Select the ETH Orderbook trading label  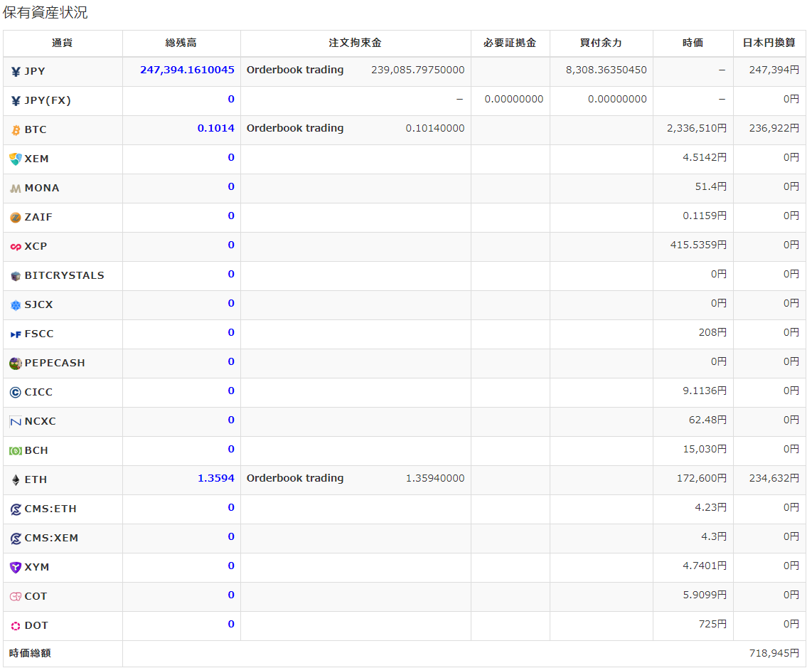pyautogui.click(x=295, y=478)
